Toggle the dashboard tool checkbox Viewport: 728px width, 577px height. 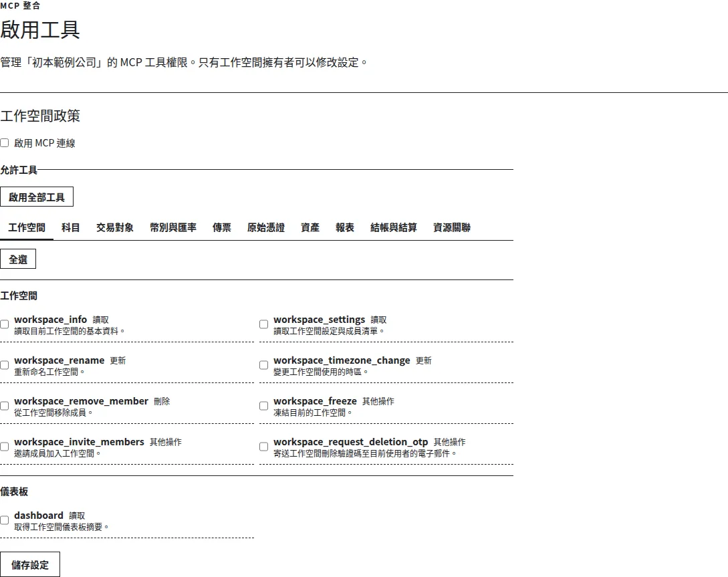(x=5, y=520)
